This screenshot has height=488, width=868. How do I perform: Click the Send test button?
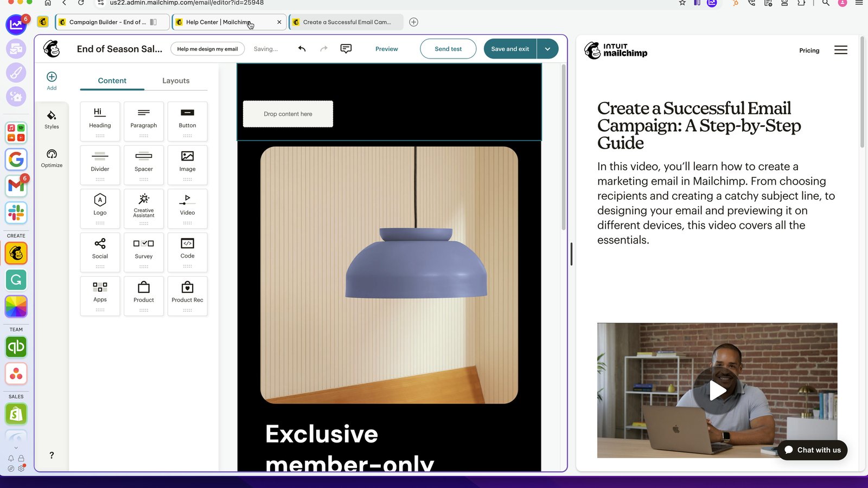[448, 49]
